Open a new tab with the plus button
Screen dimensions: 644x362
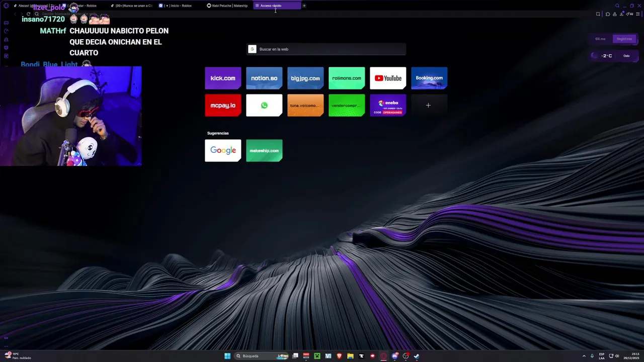pos(304,6)
